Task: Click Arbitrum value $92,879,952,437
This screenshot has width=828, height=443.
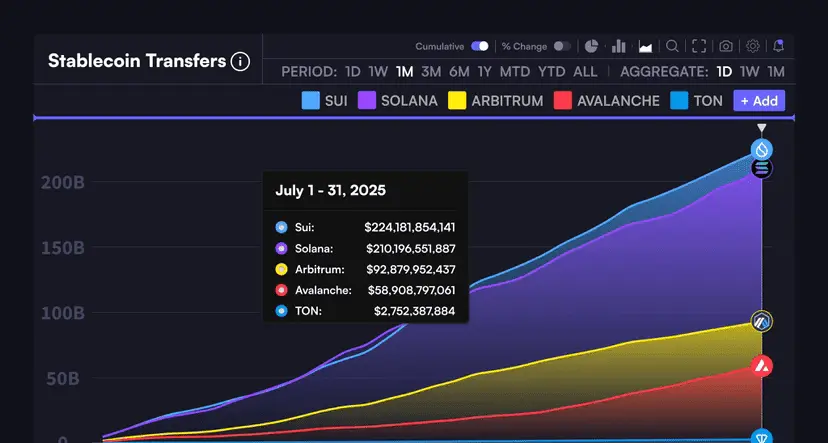Action: (411, 269)
